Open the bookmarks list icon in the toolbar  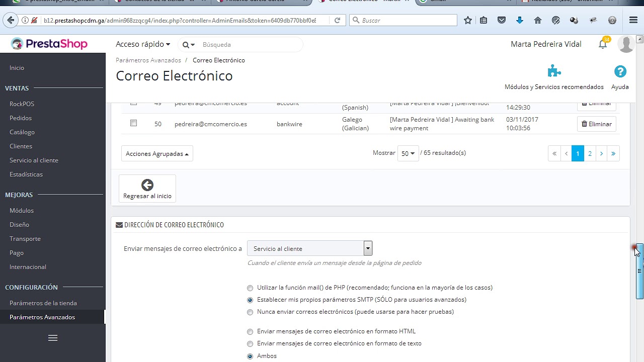coord(484,20)
